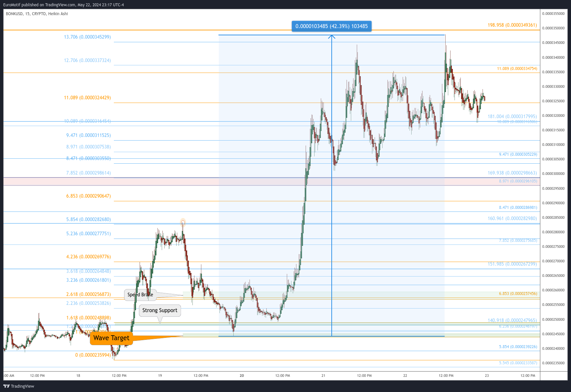Click right label 9.471 (0.0000305229)

pos(518,154)
